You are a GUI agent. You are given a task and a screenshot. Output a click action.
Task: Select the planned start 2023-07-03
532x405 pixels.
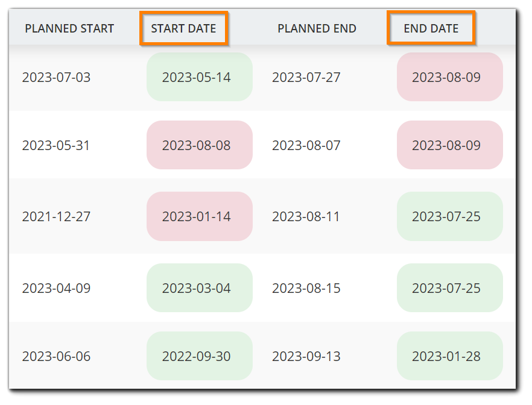tap(56, 77)
